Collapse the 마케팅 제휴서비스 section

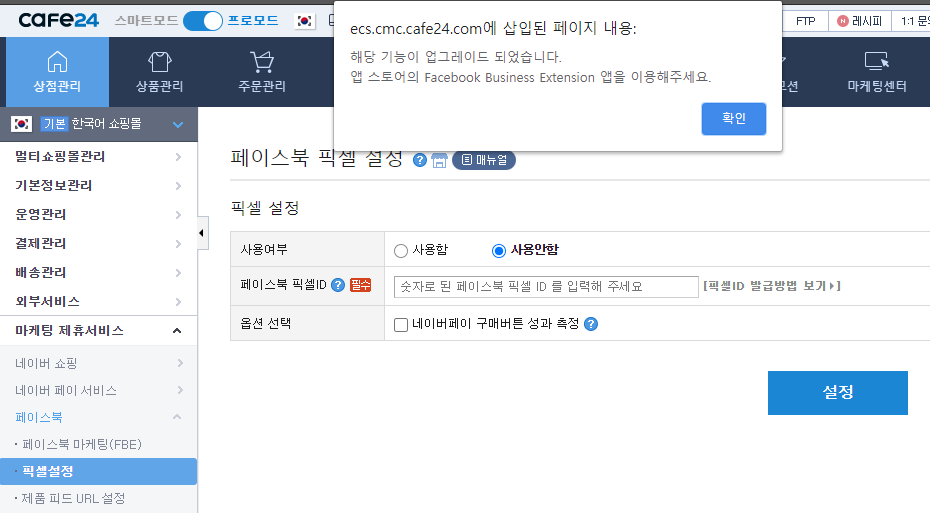pyautogui.click(x=98, y=330)
